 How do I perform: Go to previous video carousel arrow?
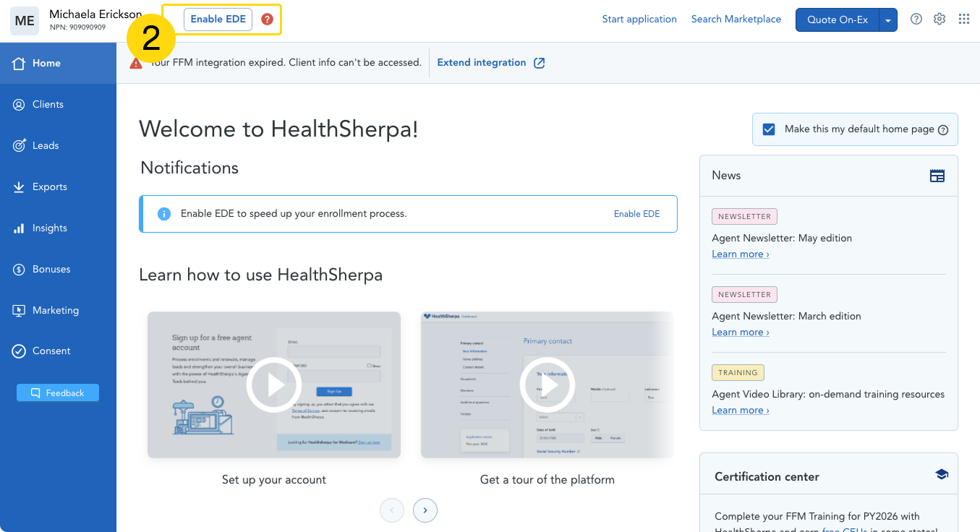coord(392,510)
